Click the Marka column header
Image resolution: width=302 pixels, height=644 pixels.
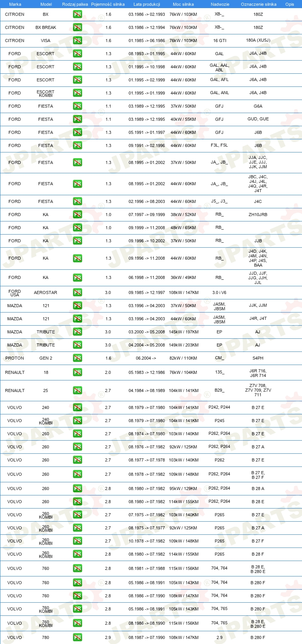(15, 4)
